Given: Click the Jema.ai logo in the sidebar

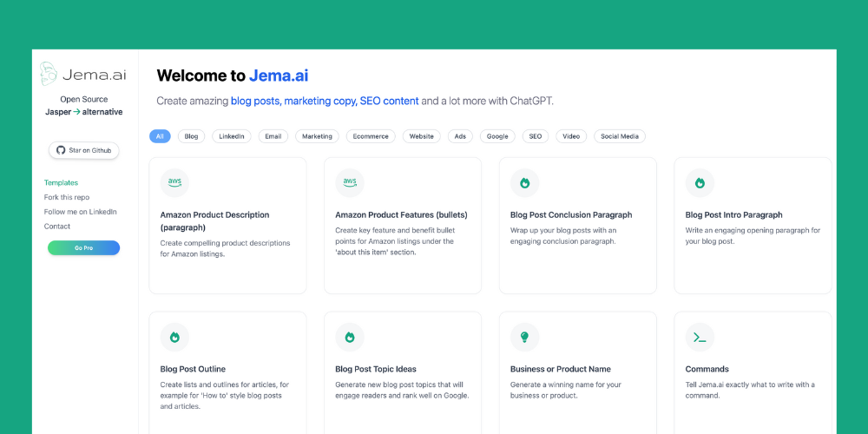Looking at the screenshot, I should pos(83,74).
